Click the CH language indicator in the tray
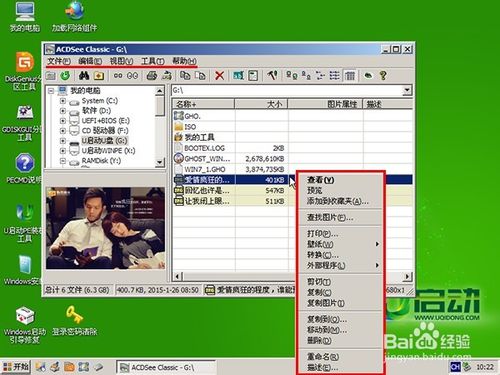This screenshot has width=500, height=375. coord(455,367)
